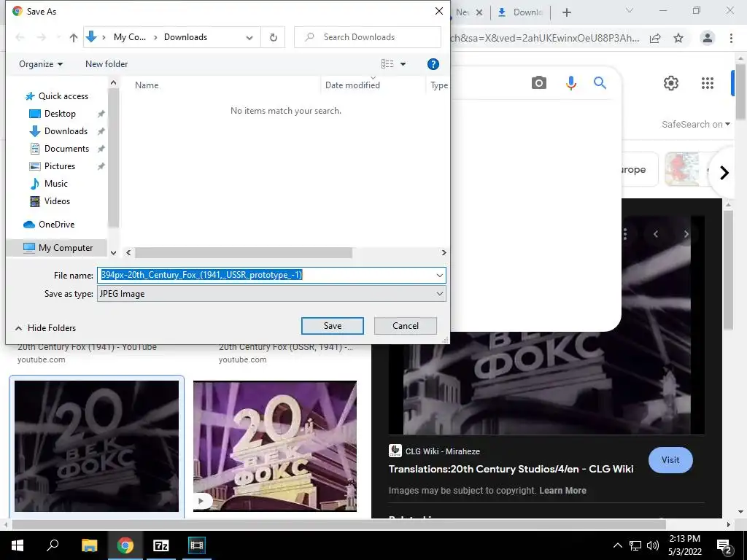747x560 pixels.
Task: Go up one folder level arrow
Action: click(74, 38)
